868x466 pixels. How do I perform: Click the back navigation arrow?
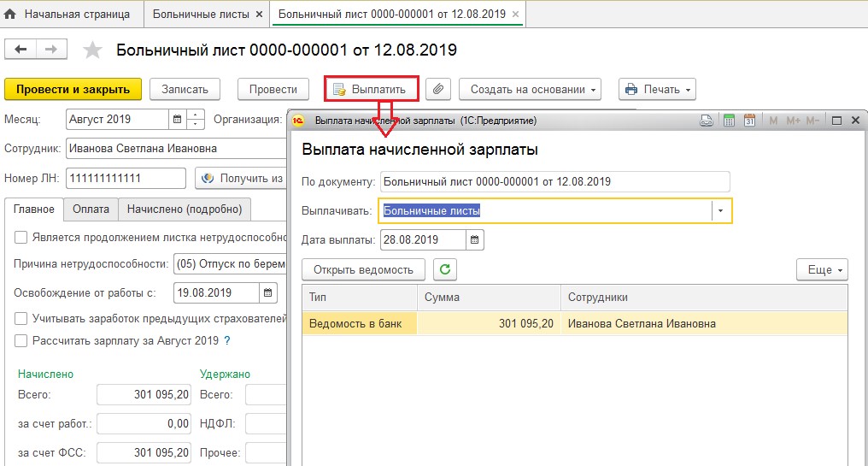pyautogui.click(x=21, y=50)
